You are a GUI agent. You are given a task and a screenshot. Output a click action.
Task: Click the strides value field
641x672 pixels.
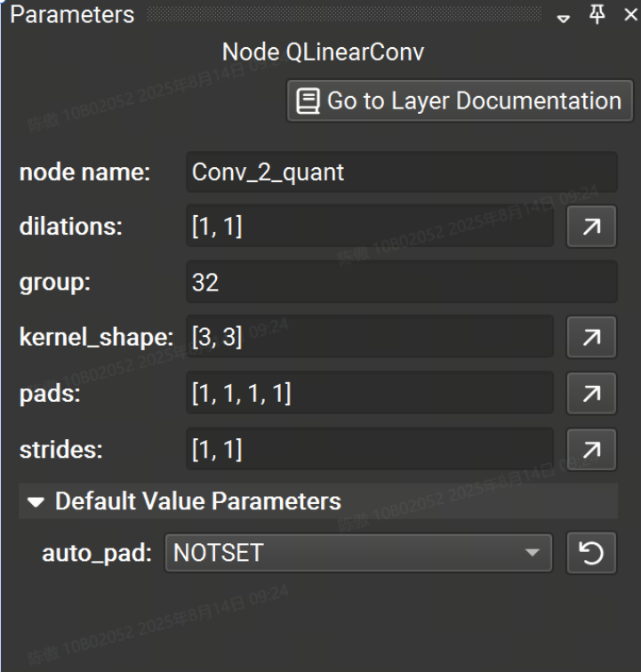point(369,450)
